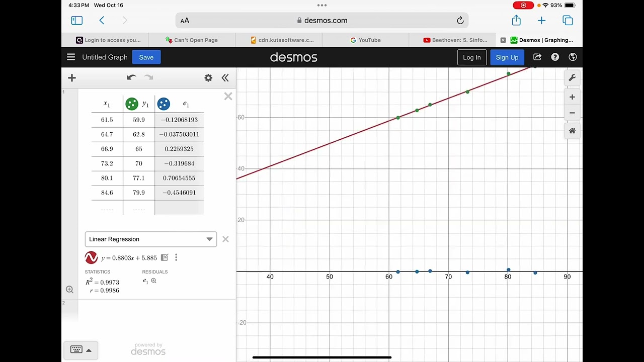This screenshot has height=362, width=644.
Task: Select x1 cell 64.7
Action: [x=107, y=134]
